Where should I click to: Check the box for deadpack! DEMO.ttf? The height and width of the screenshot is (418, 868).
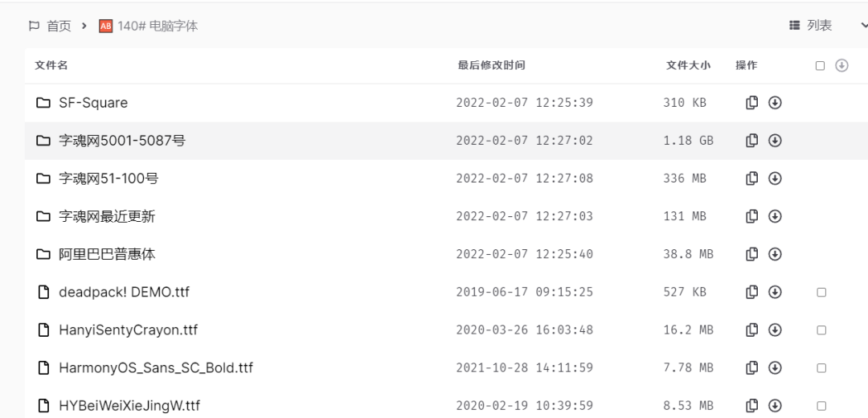821,293
